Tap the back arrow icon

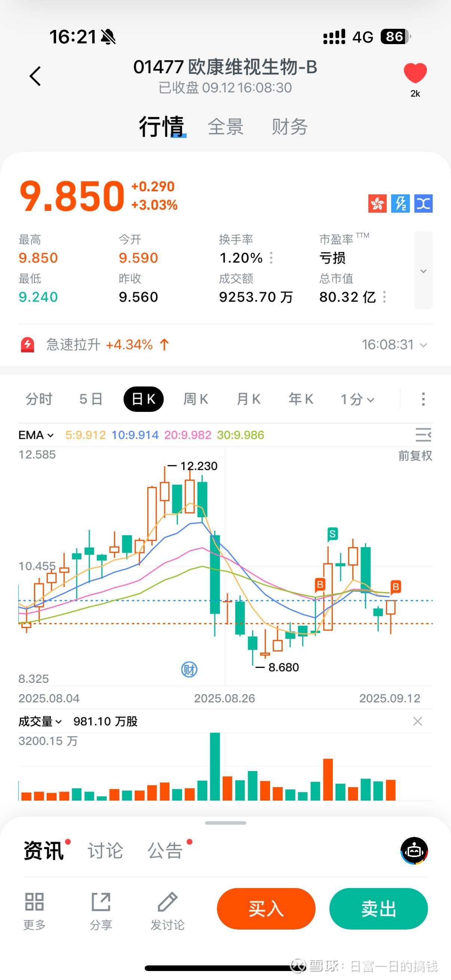tap(36, 76)
